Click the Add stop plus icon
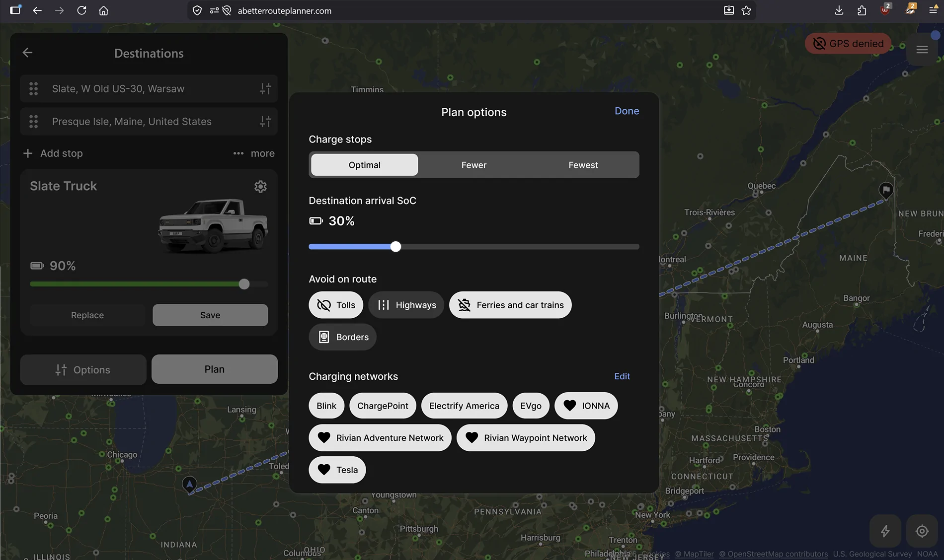Screen dimensions: 944x560 [28, 153]
